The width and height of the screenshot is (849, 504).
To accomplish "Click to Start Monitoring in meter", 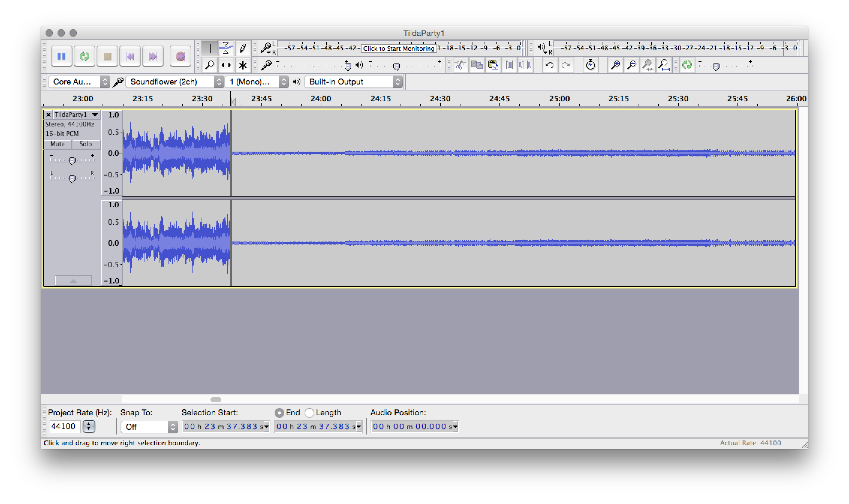I will pos(398,49).
